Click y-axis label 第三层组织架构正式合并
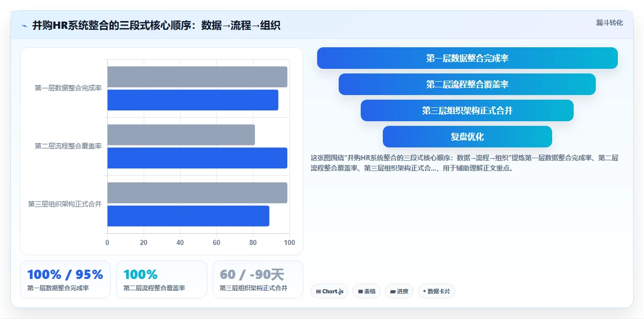Image resolution: width=644 pixels, height=319 pixels. (x=65, y=204)
